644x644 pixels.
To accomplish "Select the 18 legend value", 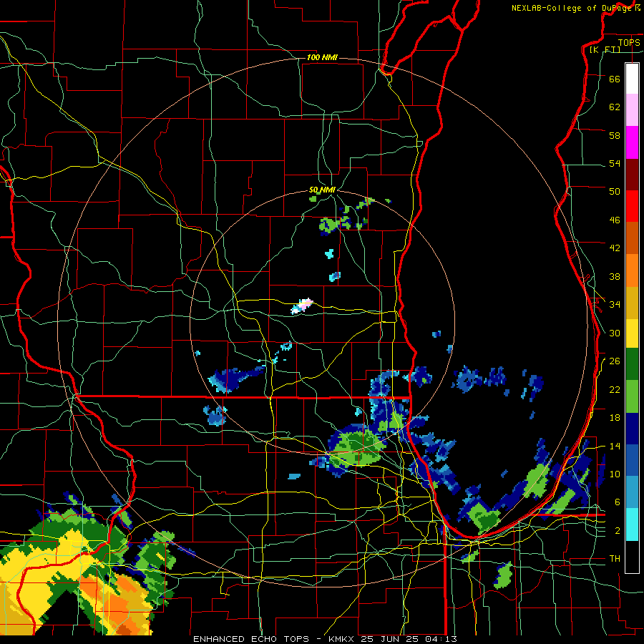I will (615, 418).
